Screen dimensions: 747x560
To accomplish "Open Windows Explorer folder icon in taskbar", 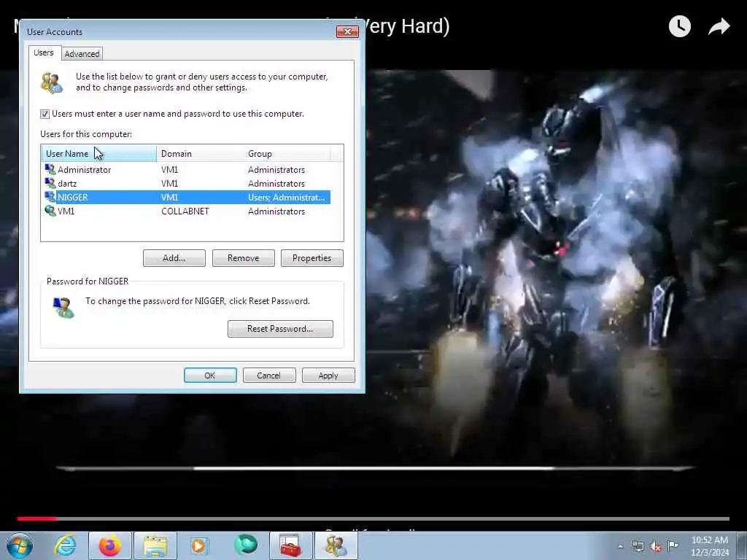I will click(155, 545).
